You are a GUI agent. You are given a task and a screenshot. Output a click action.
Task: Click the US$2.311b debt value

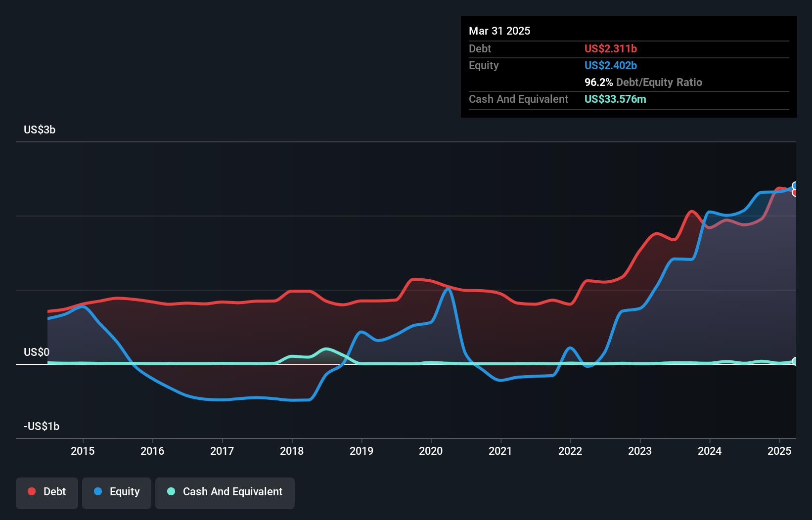(611, 48)
